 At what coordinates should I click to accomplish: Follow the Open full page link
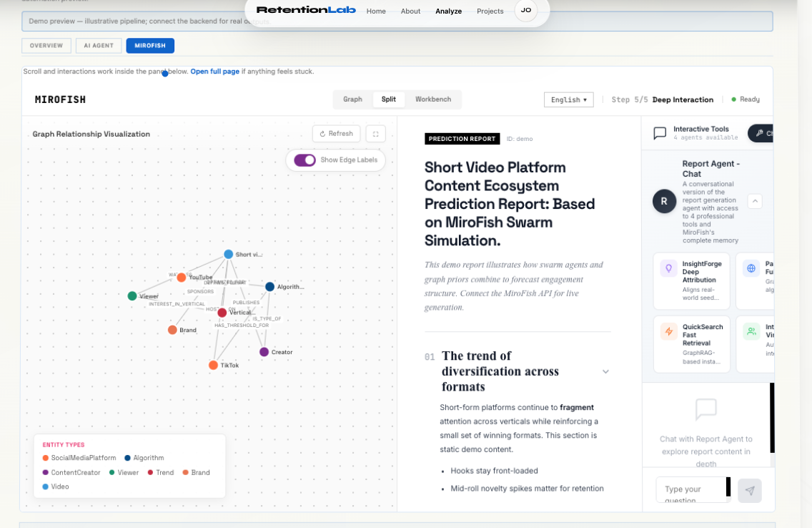click(215, 72)
